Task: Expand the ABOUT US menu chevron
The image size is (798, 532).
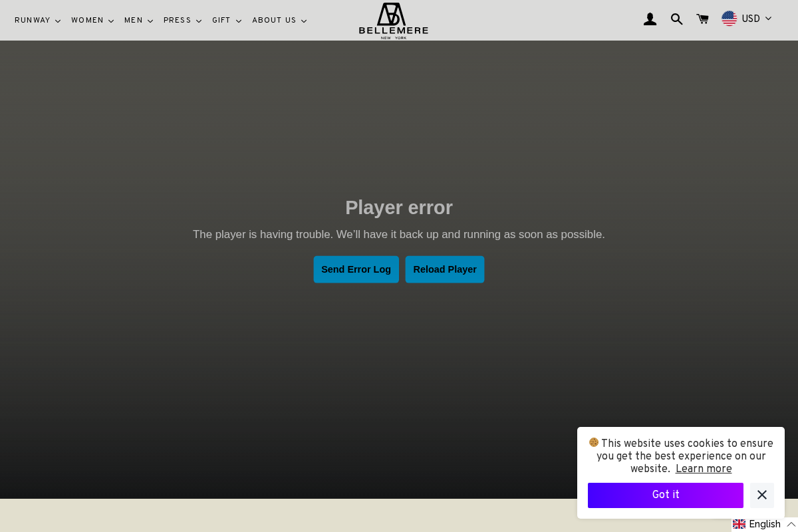Action: [x=304, y=21]
